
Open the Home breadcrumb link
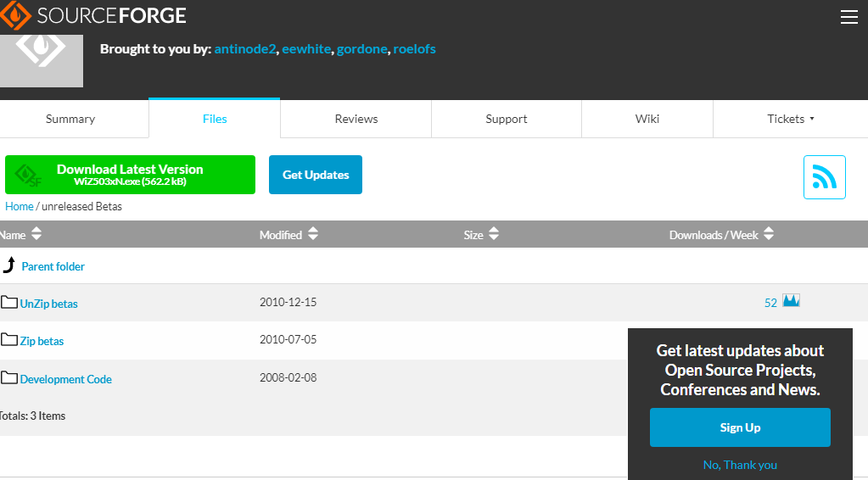20,206
